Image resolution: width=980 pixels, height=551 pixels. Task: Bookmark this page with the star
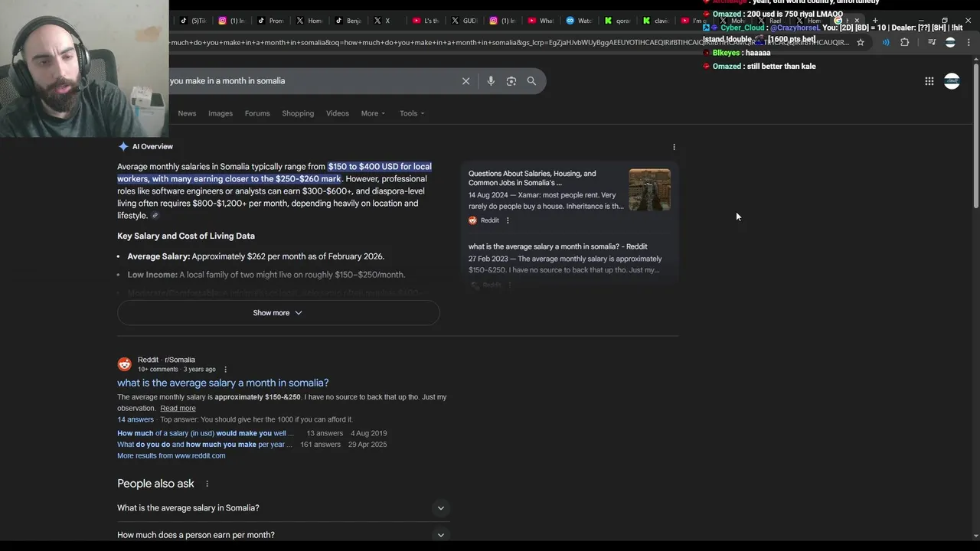861,42
